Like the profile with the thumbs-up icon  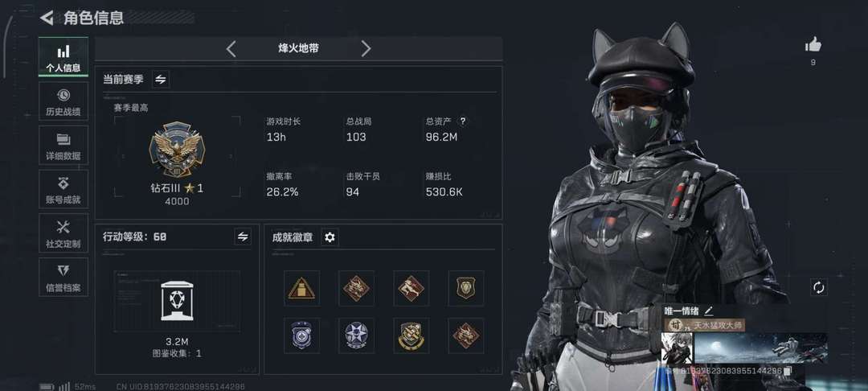coord(813,44)
